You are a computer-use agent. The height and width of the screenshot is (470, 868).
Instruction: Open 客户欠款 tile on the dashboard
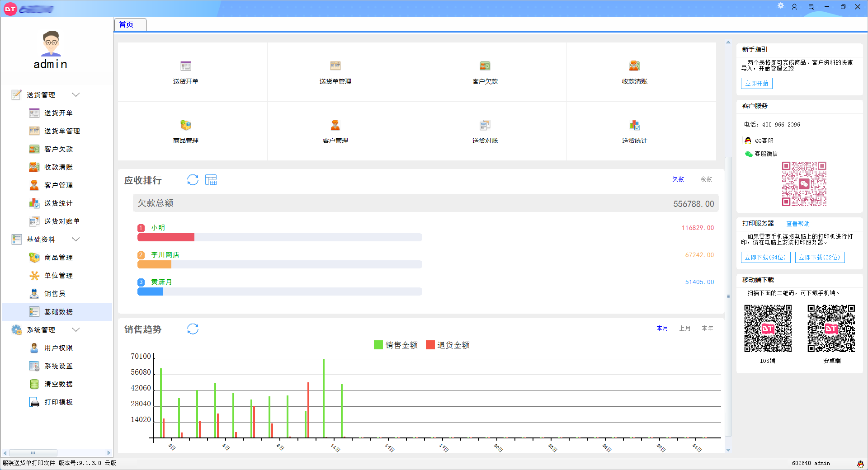(485, 72)
